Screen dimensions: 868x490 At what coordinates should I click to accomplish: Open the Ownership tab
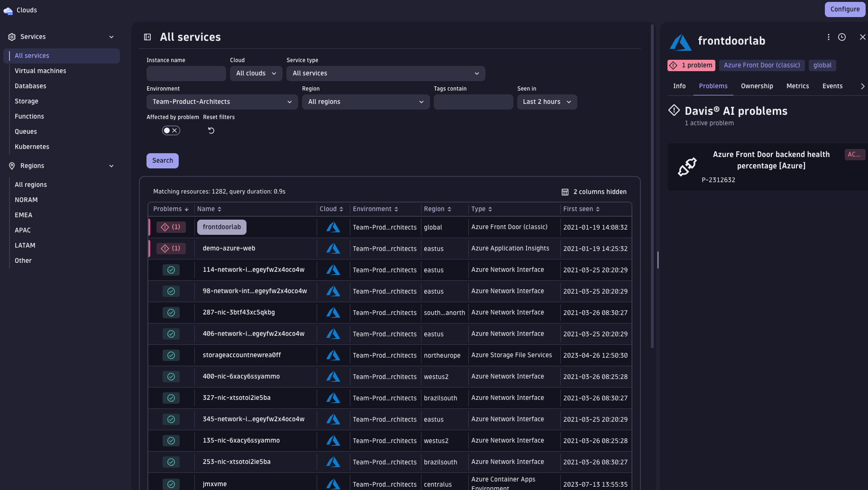(x=757, y=86)
